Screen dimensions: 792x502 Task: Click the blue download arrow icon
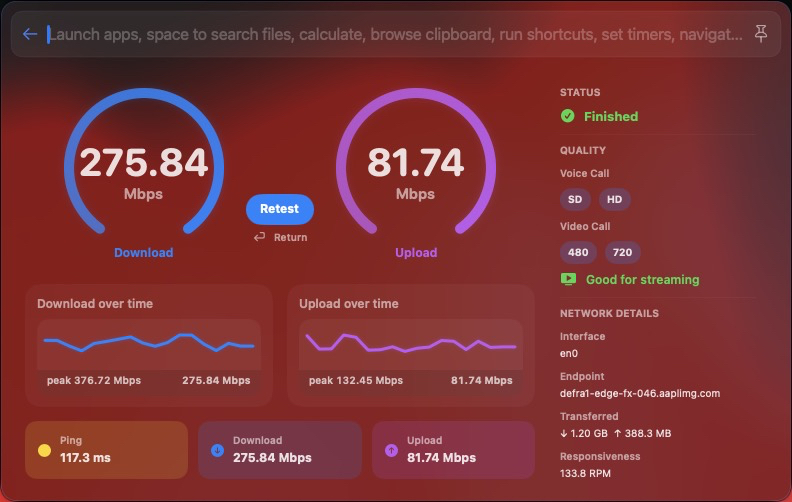click(x=217, y=450)
